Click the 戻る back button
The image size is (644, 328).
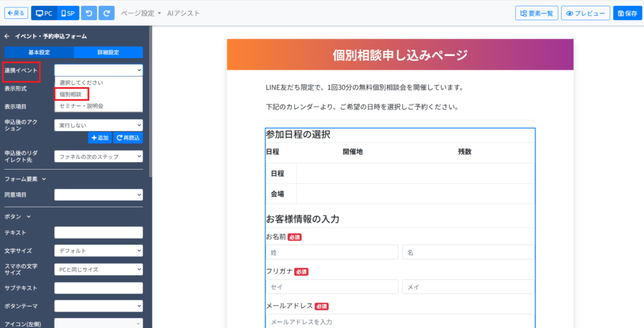click(16, 13)
